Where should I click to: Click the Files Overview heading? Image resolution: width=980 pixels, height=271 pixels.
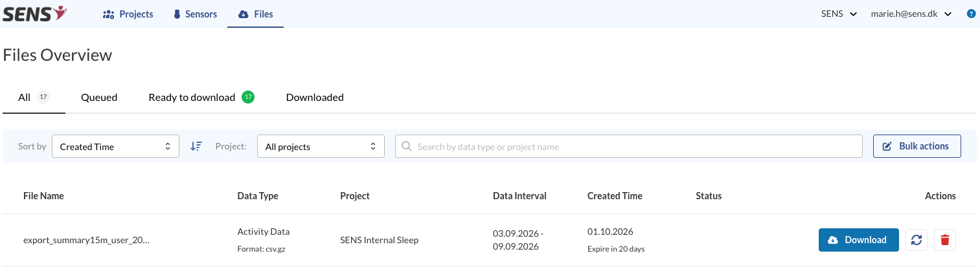point(58,55)
